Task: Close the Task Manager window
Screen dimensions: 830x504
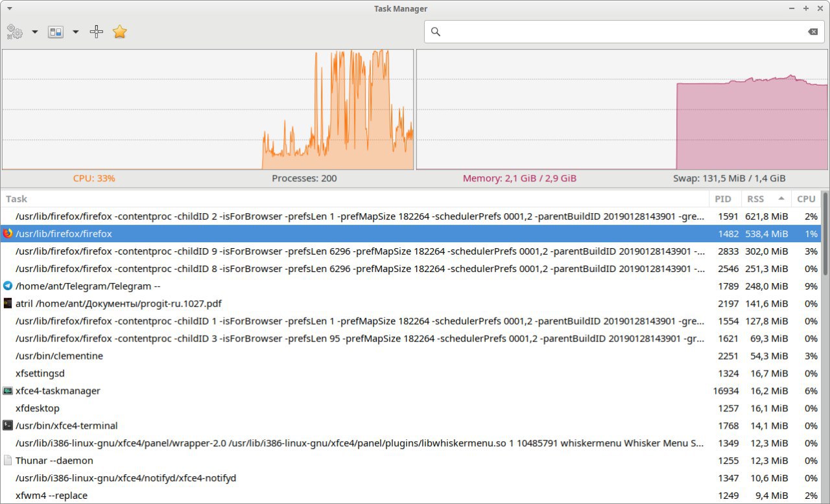Action: pos(820,8)
